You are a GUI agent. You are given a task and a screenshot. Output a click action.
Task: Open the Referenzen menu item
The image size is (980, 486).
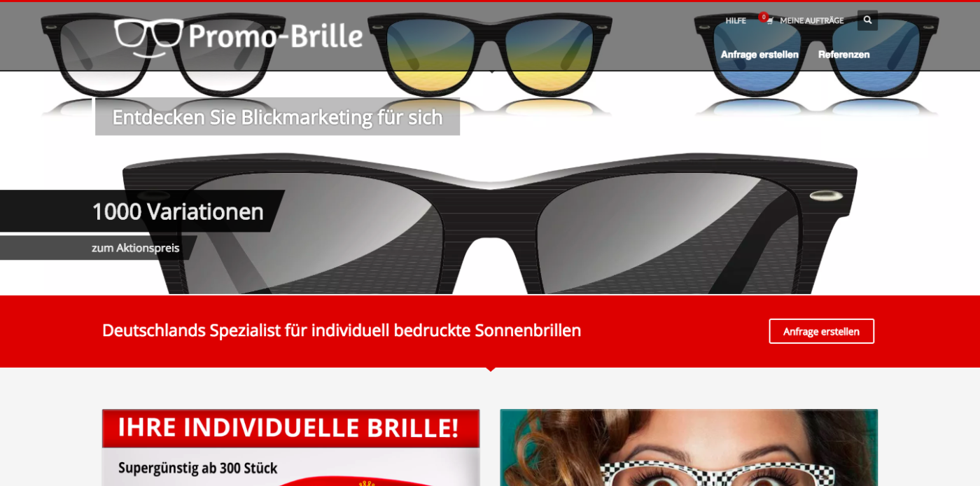tap(844, 55)
